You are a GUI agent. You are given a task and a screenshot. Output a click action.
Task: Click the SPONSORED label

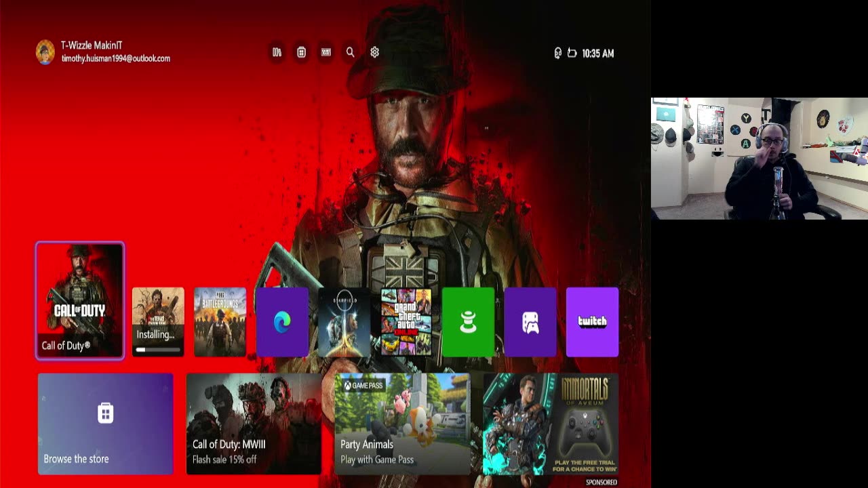(x=601, y=482)
